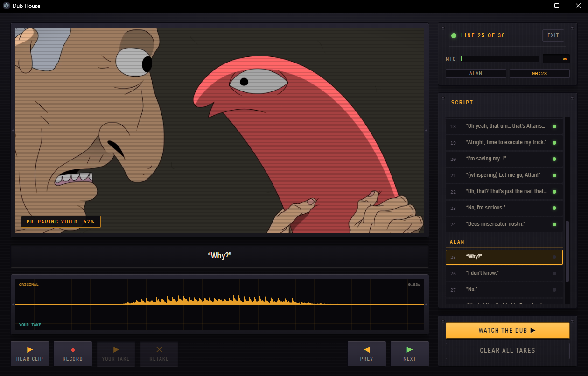Click the ORIGINAL waveform label
Image resolution: width=588 pixels, height=376 pixels.
coord(29,285)
